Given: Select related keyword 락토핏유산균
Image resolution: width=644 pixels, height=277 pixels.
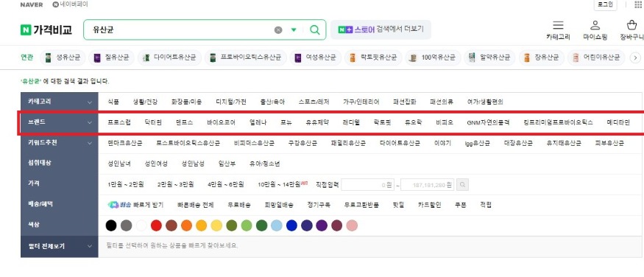Looking at the screenshot, I should (373, 58).
